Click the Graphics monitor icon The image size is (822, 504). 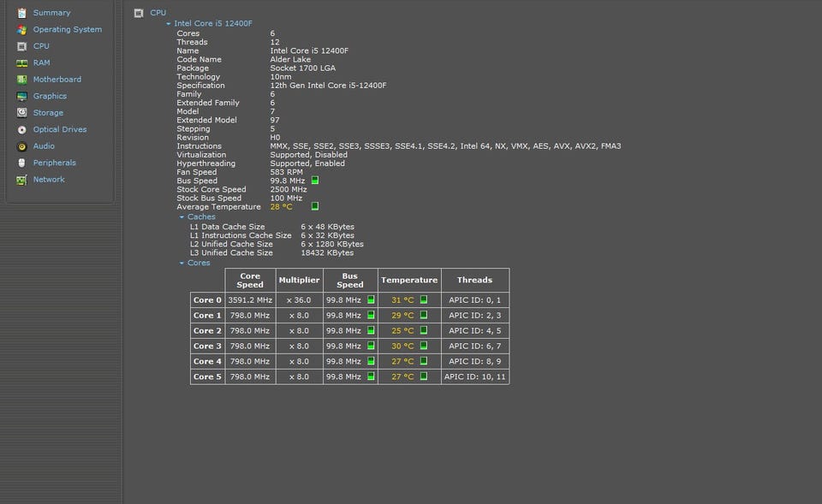21,97
